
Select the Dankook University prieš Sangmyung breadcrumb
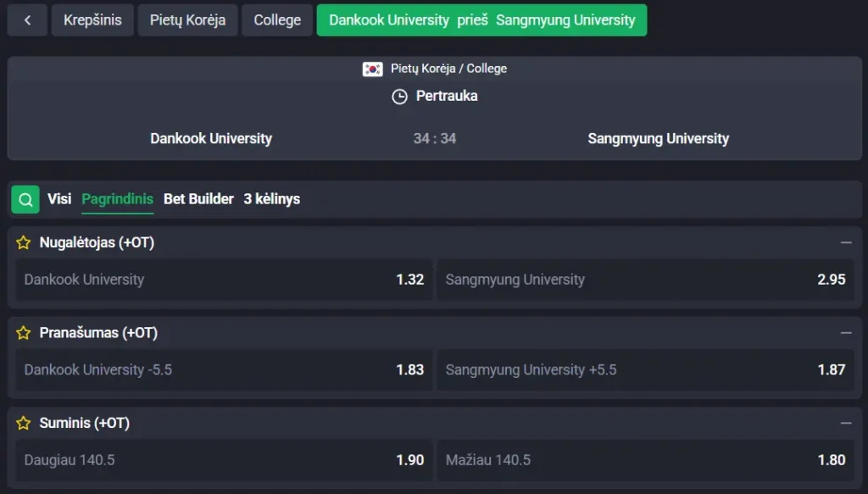coord(481,20)
